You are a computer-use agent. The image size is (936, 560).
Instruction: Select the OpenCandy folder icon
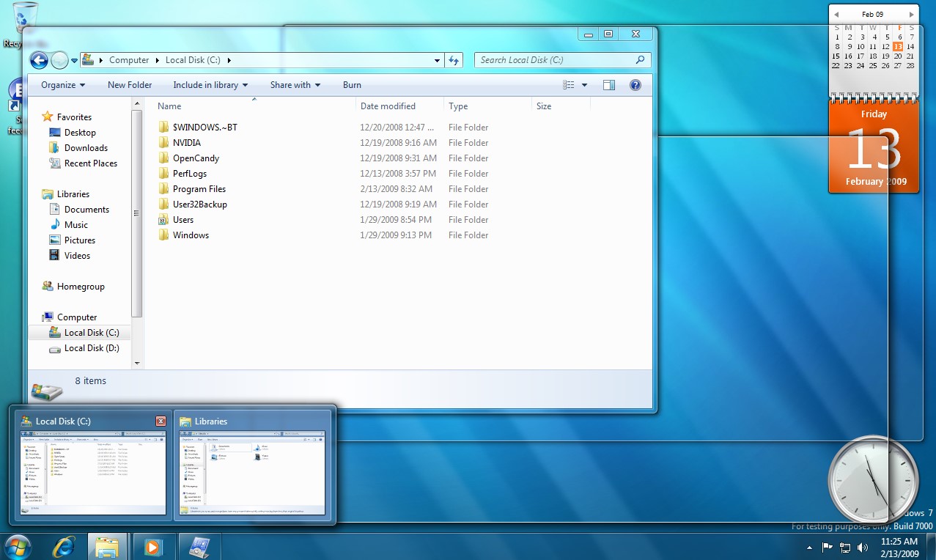pyautogui.click(x=164, y=158)
